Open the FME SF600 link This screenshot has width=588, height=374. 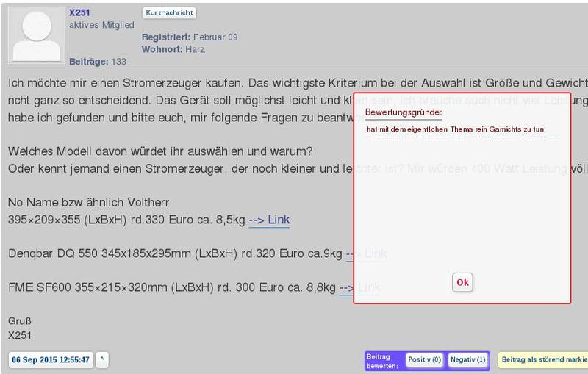click(x=359, y=287)
